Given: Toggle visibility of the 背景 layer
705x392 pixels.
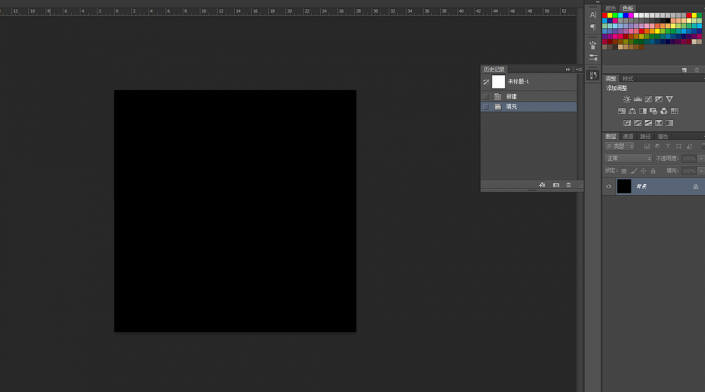Looking at the screenshot, I should [609, 186].
